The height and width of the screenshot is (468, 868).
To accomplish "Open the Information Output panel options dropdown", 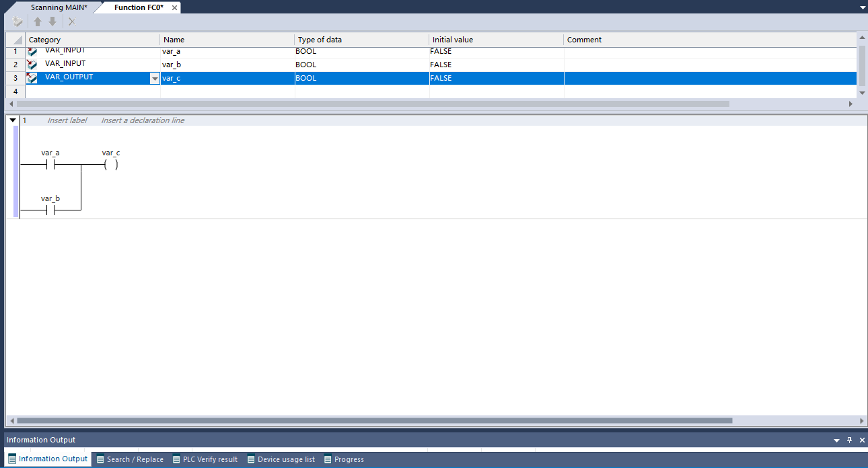I will 836,440.
